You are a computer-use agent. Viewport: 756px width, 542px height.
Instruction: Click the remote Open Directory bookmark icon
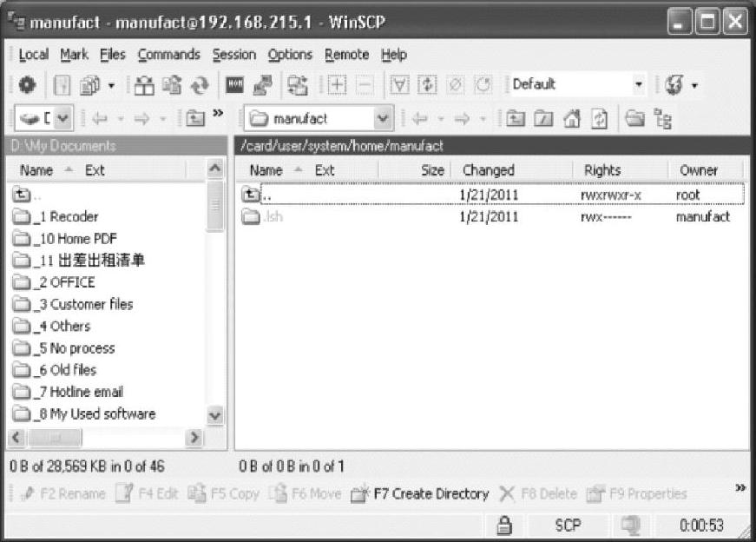tap(634, 118)
